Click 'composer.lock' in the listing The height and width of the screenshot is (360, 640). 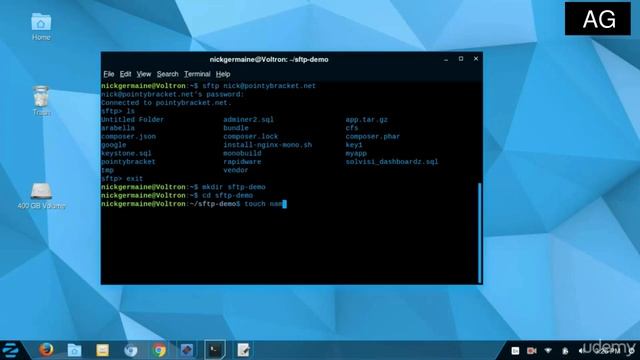point(251,136)
